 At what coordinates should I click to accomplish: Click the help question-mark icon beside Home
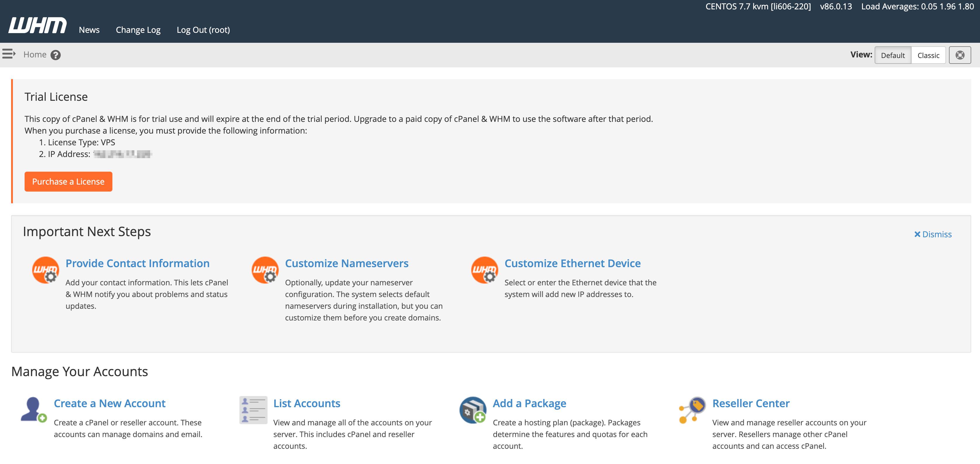click(x=56, y=55)
